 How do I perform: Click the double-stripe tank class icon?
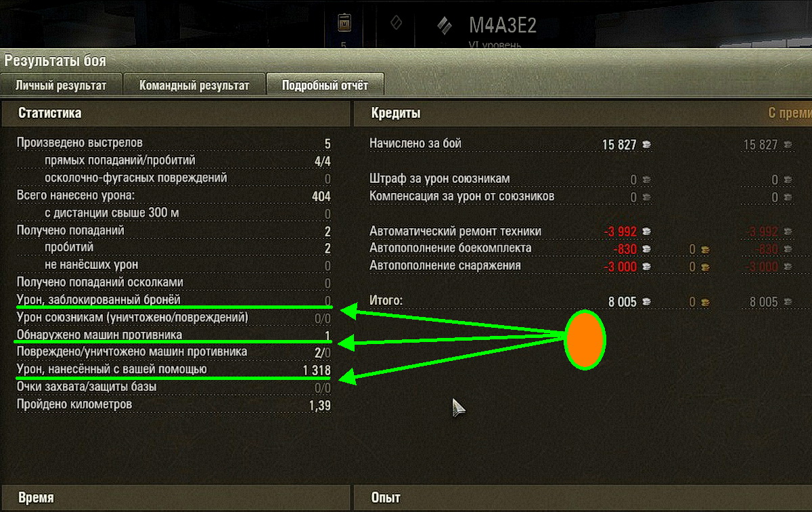point(445,25)
